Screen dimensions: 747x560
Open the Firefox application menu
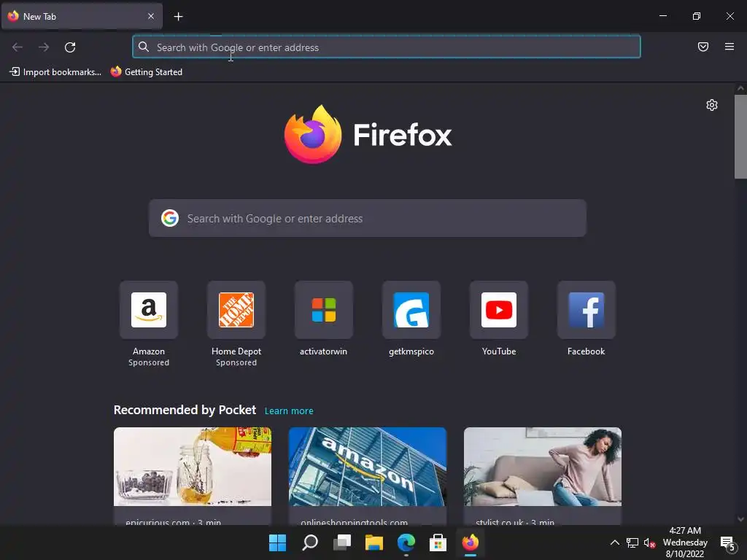(x=729, y=47)
